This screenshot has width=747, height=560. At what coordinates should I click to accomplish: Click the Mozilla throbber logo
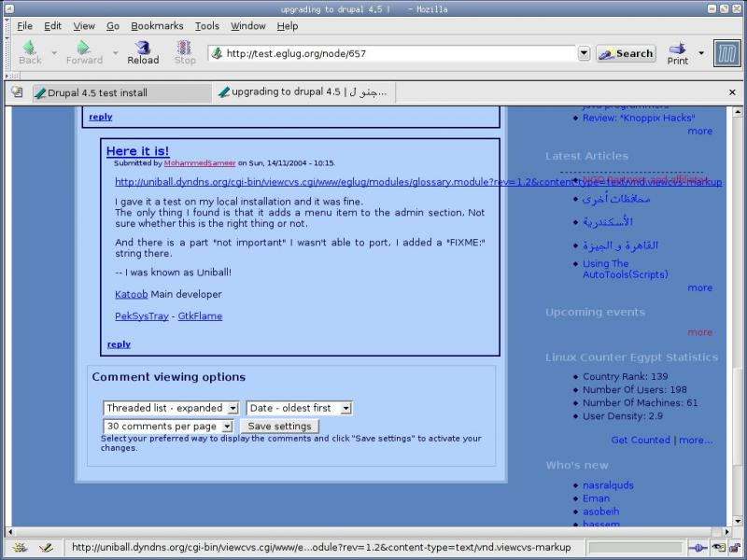coord(726,53)
